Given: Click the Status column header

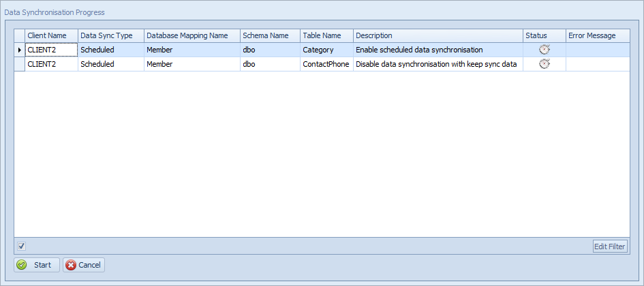Looking at the screenshot, I should [x=545, y=35].
